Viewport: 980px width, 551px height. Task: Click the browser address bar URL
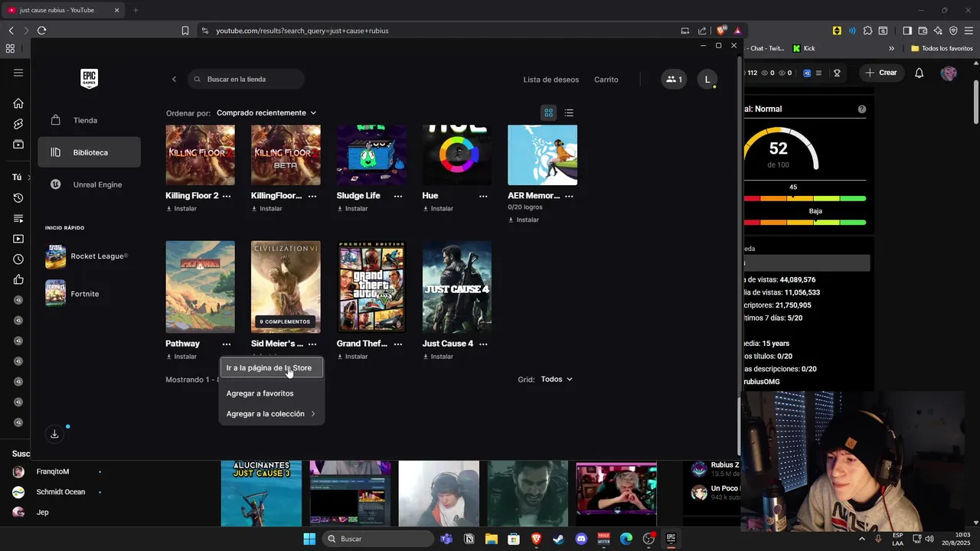pyautogui.click(x=302, y=31)
